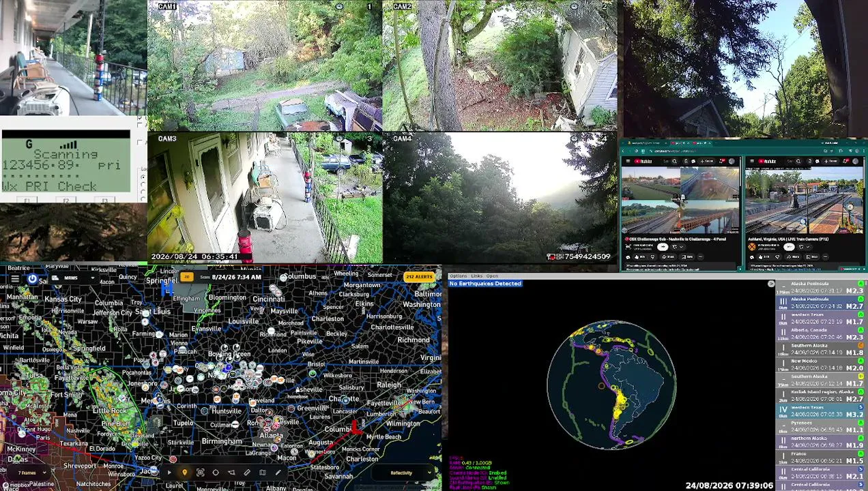The width and height of the screenshot is (868, 491).
Task: Open more actions for CSX Chattanooga video
Action: pos(700,257)
